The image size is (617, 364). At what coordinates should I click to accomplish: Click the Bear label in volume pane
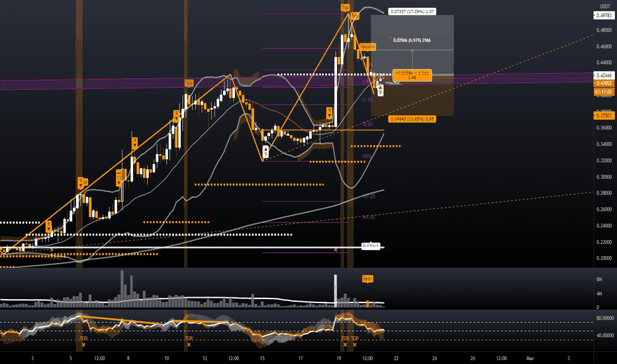(367, 279)
